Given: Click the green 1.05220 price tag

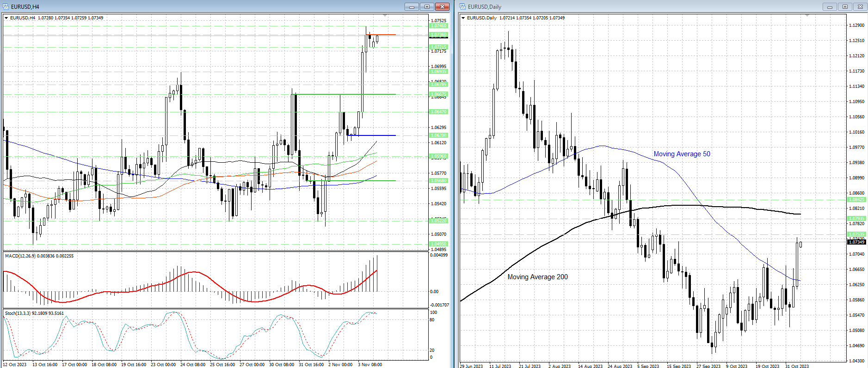Looking at the screenshot, I should pyautogui.click(x=439, y=221).
